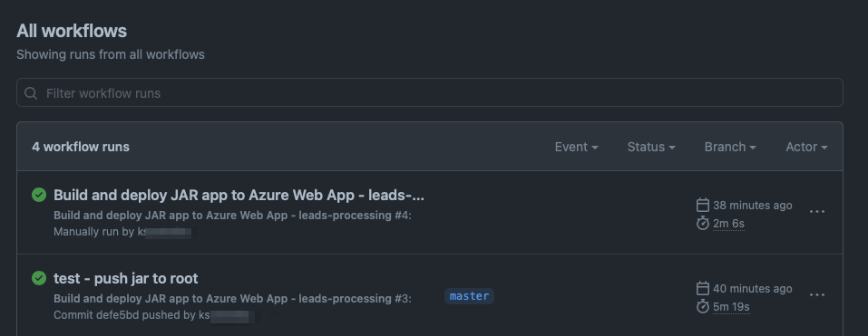Click the 38 minutes ago timestamp

pyautogui.click(x=752, y=206)
